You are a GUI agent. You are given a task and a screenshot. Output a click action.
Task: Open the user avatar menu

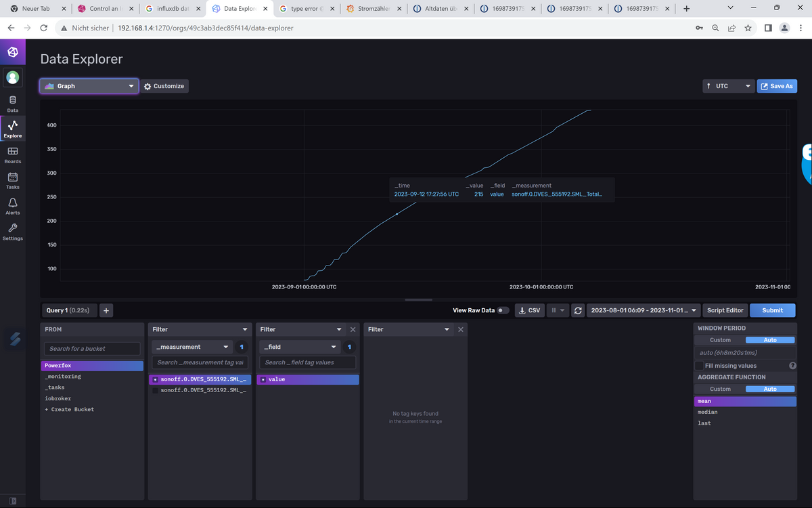coord(12,77)
